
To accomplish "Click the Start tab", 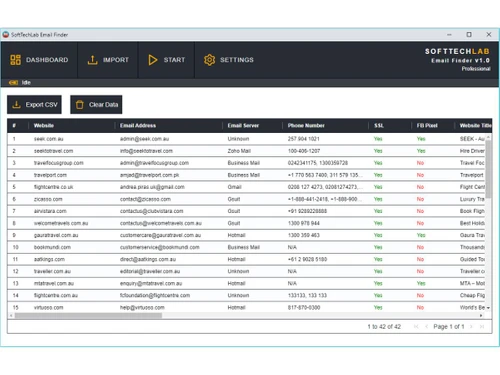I will [166, 60].
